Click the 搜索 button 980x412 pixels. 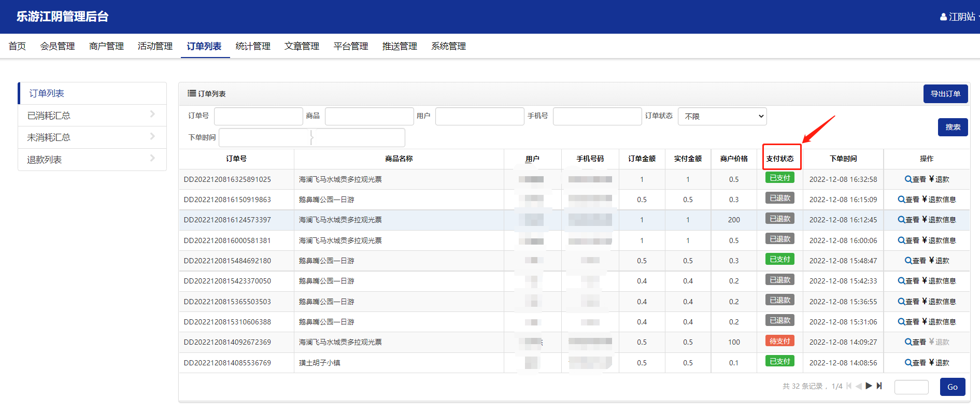[953, 127]
